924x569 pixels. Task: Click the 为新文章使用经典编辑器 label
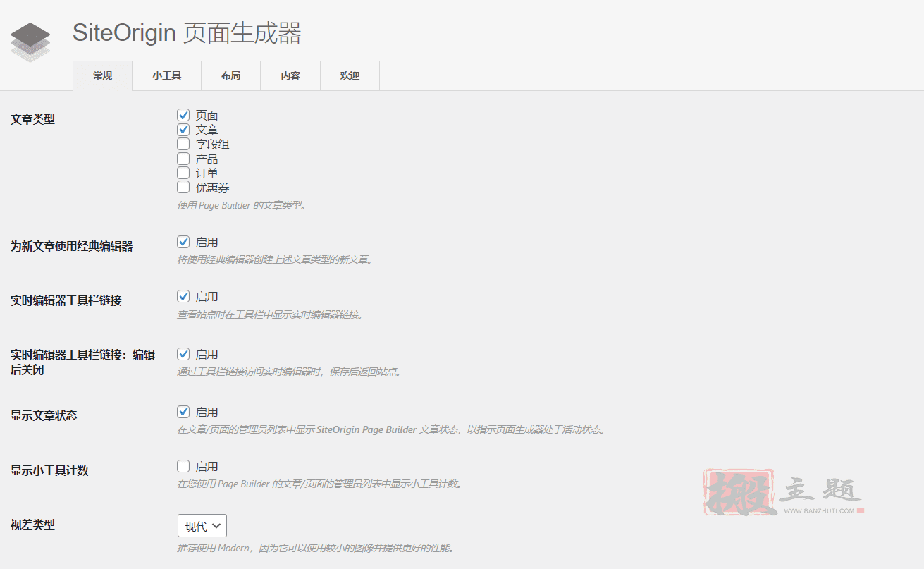pos(72,247)
